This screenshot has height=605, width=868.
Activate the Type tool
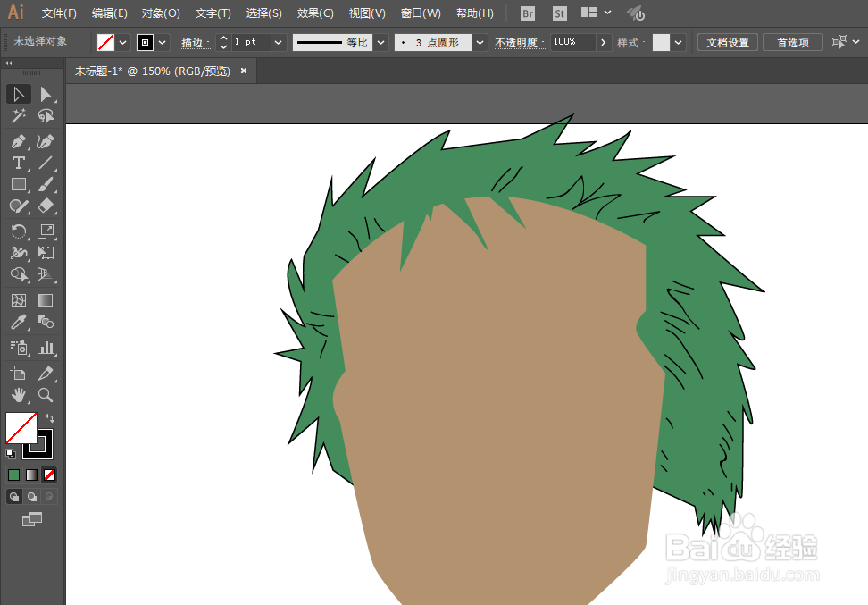(18, 163)
